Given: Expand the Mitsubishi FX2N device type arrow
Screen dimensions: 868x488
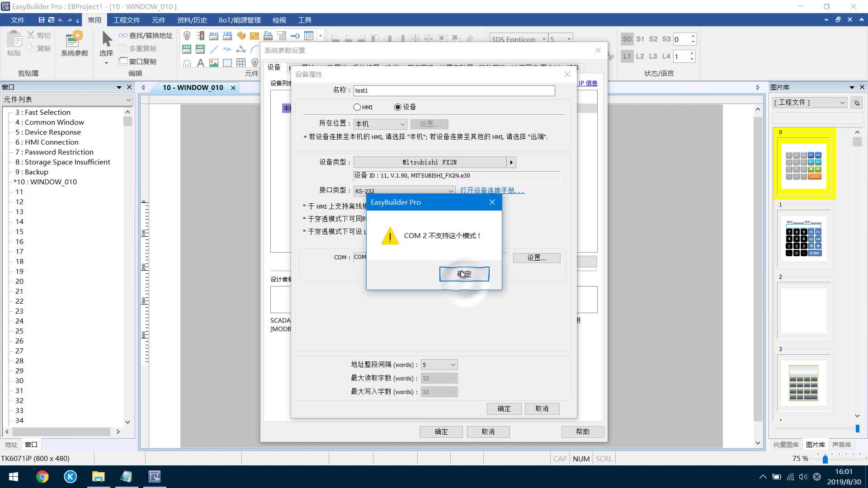Looking at the screenshot, I should 511,162.
